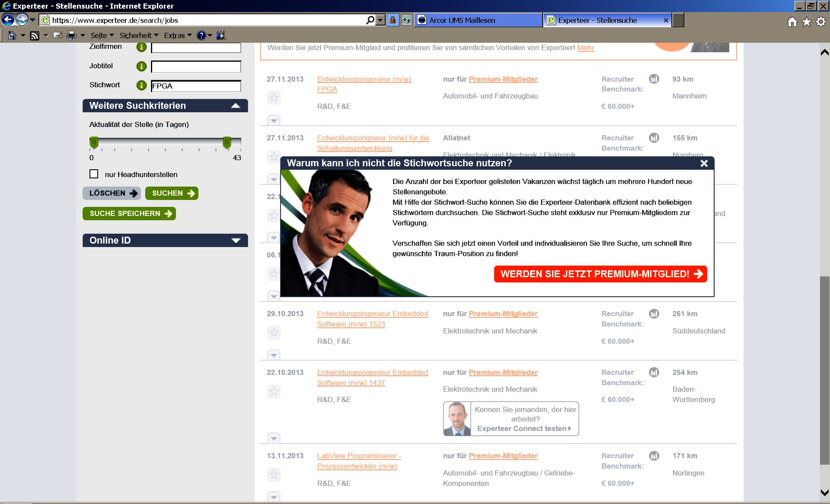
Task: Click WERDEN SIE JETZT PREMIUM-MITGLIED button
Action: (600, 274)
